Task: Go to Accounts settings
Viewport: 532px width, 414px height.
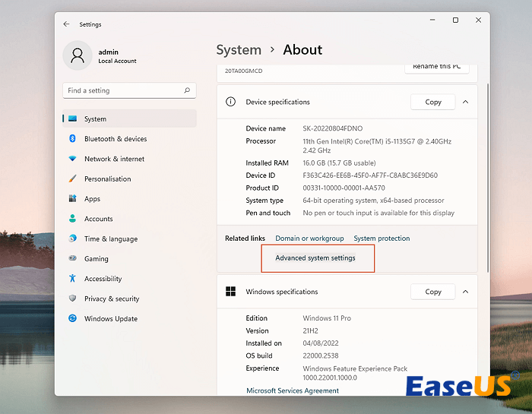Action: [x=98, y=219]
